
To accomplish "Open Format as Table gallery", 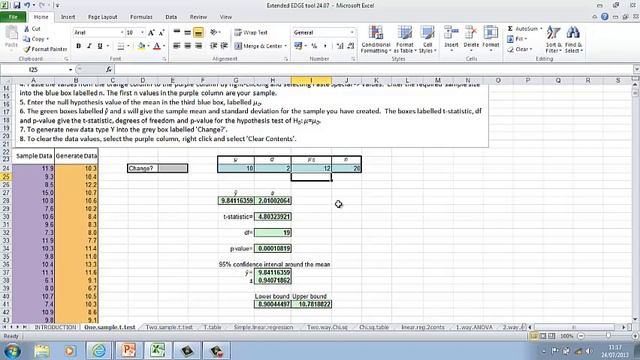I will tap(404, 39).
